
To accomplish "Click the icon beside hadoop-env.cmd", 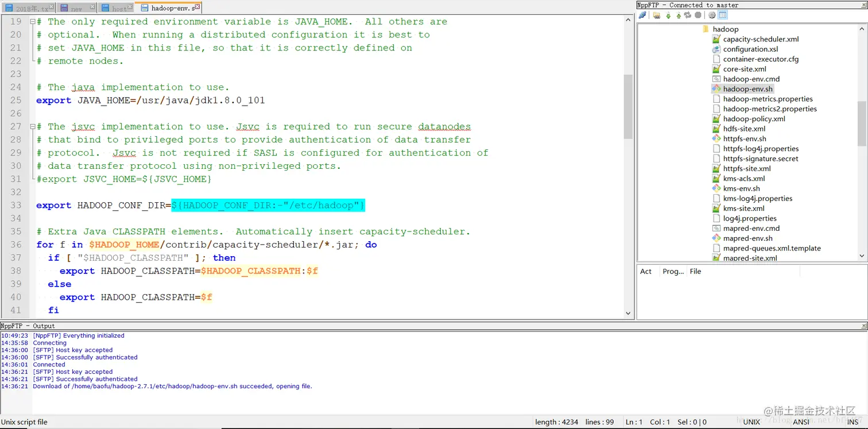I will click(x=716, y=79).
